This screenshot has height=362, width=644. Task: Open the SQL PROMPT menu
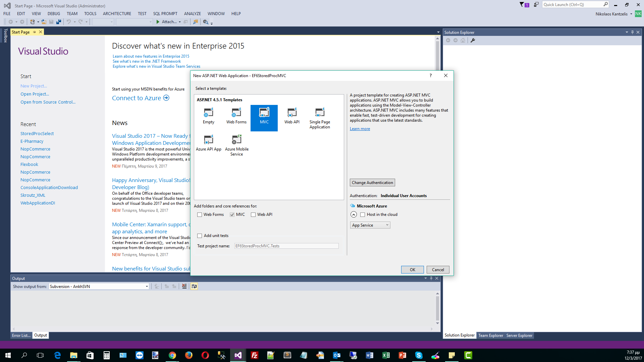(165, 14)
